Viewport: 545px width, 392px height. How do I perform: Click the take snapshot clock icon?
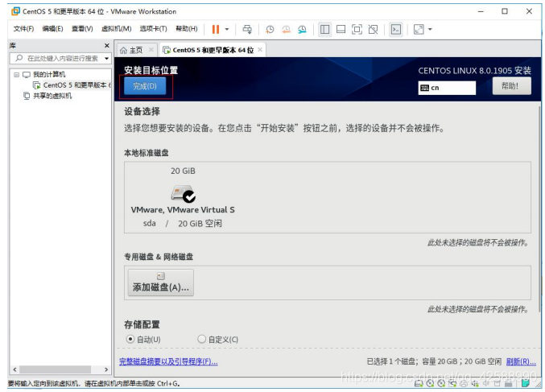click(270, 30)
